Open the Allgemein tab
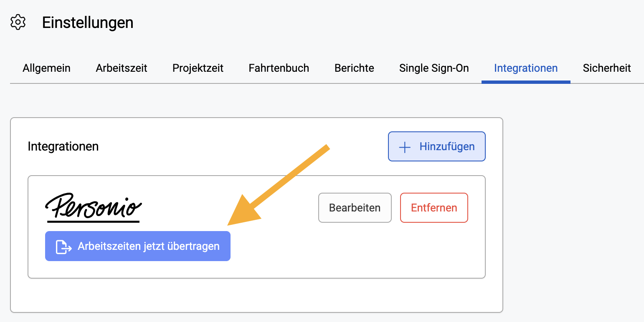This screenshot has width=644, height=322. point(46,68)
